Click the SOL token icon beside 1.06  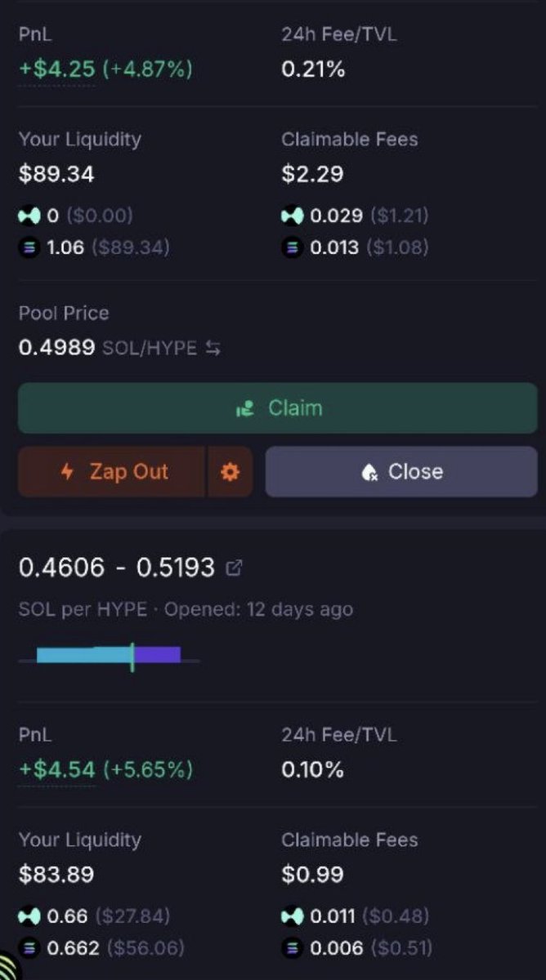(x=29, y=247)
